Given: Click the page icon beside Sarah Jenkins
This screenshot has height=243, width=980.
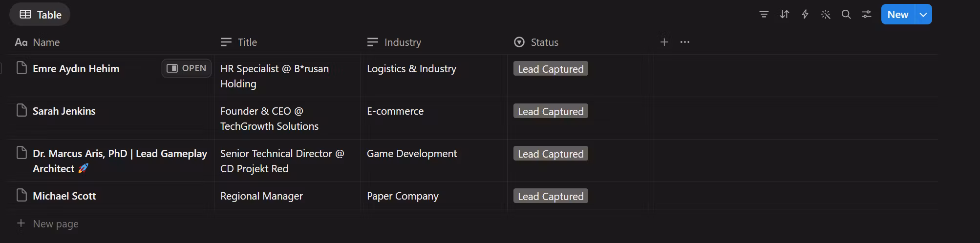Looking at the screenshot, I should tap(21, 111).
